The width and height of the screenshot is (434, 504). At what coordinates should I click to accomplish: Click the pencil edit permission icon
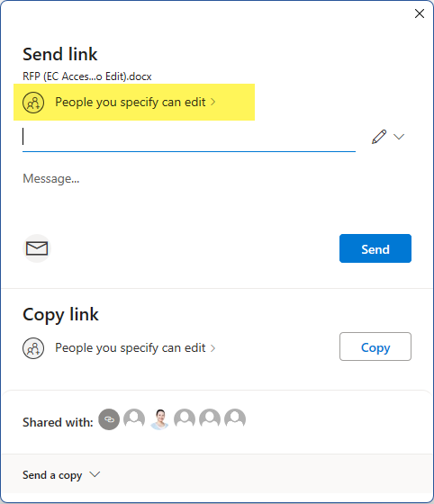(x=379, y=137)
